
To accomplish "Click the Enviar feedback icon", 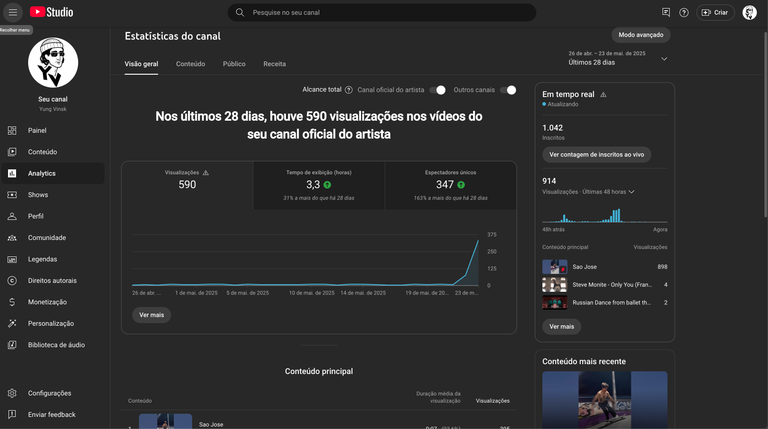I will (12, 414).
